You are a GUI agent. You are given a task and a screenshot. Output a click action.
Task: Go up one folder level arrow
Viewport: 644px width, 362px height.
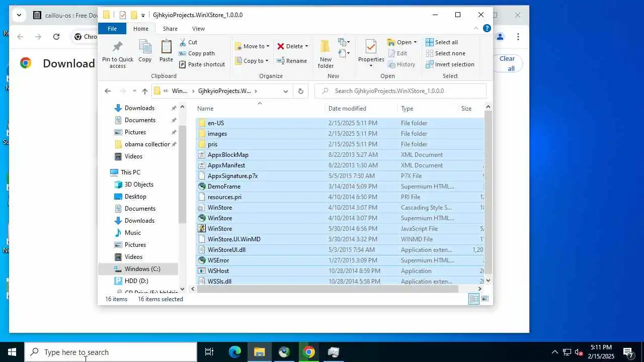point(145,91)
